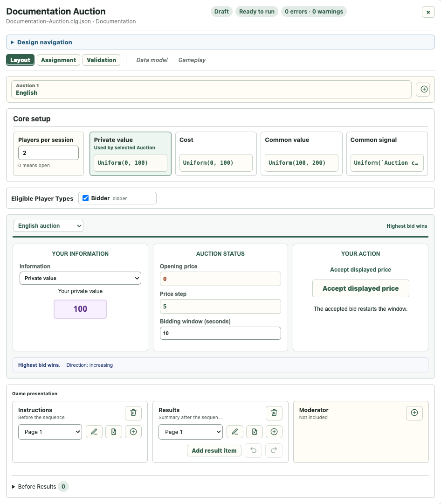Click the Players per session field
Screen dimensions: 441x504
[x=48, y=153]
